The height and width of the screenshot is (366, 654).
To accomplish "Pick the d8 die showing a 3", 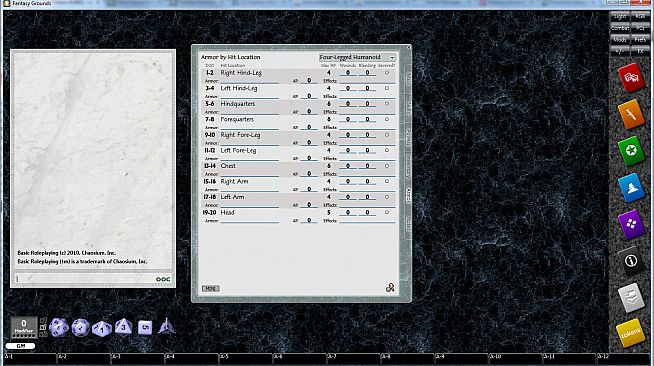I will point(123,327).
